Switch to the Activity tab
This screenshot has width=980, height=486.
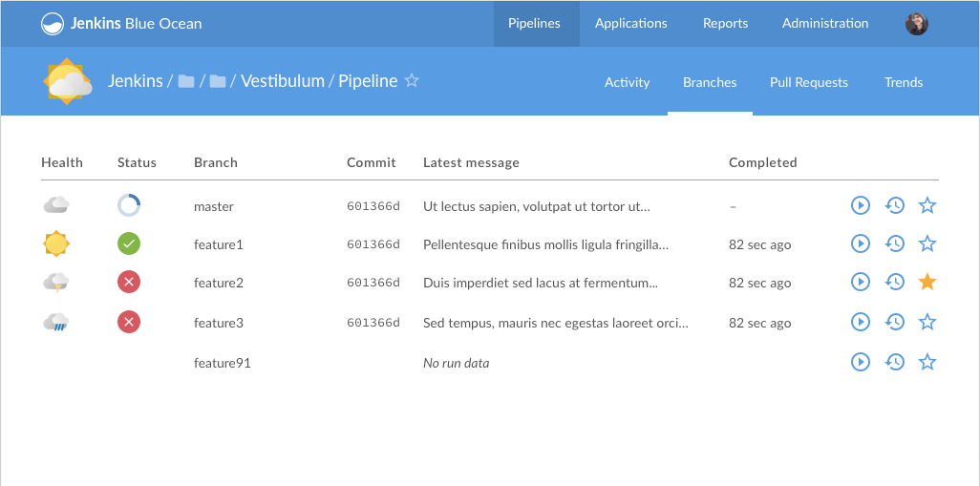tap(627, 82)
